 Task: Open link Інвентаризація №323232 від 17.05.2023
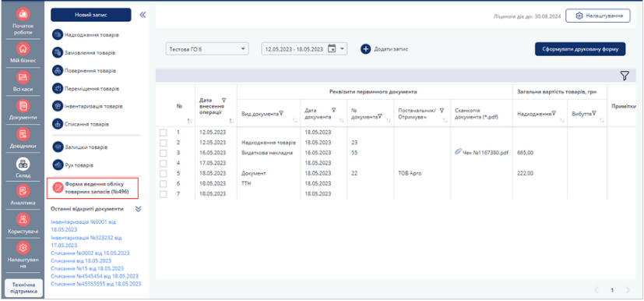click(x=86, y=242)
